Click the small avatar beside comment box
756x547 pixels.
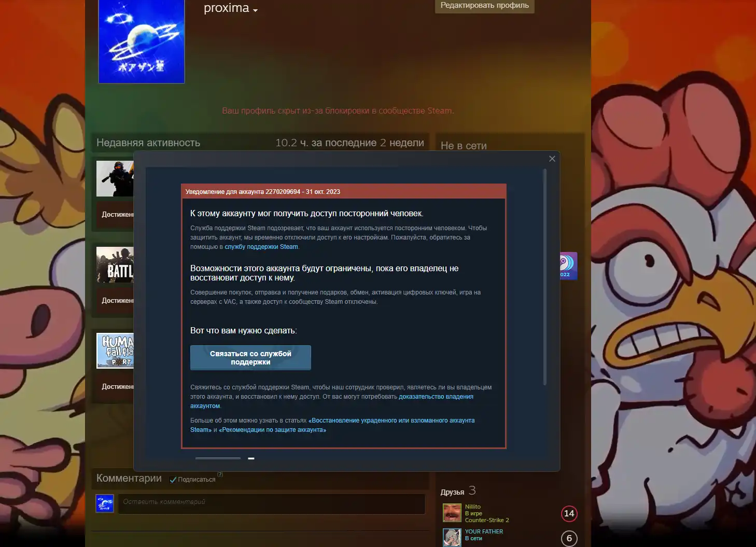(105, 503)
